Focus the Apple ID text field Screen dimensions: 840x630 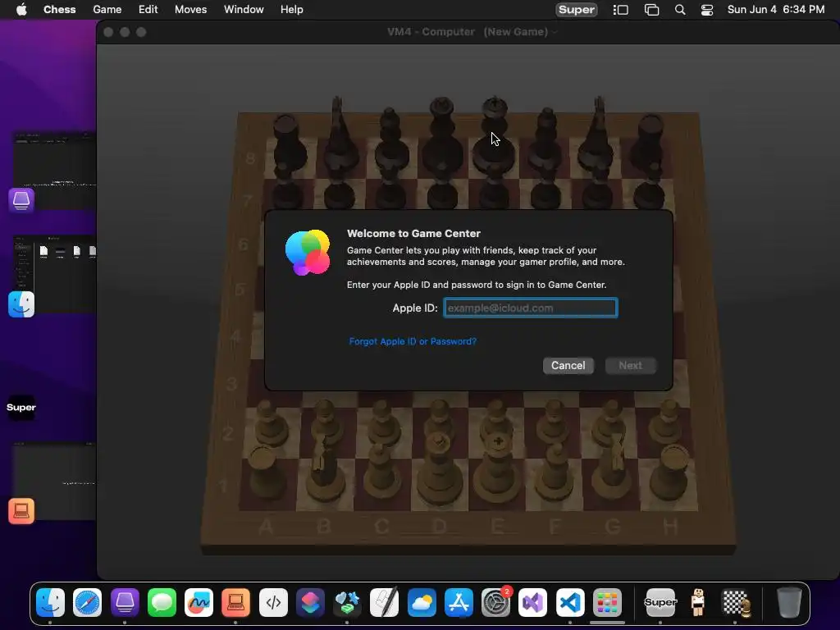(x=531, y=308)
